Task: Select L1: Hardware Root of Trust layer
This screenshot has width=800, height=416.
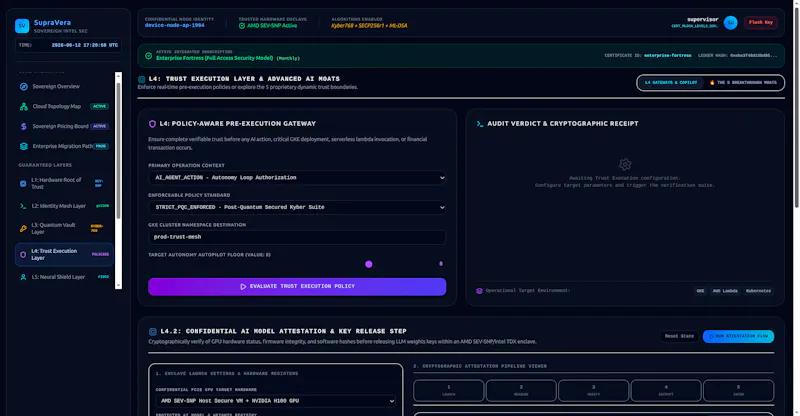Action: click(x=64, y=184)
